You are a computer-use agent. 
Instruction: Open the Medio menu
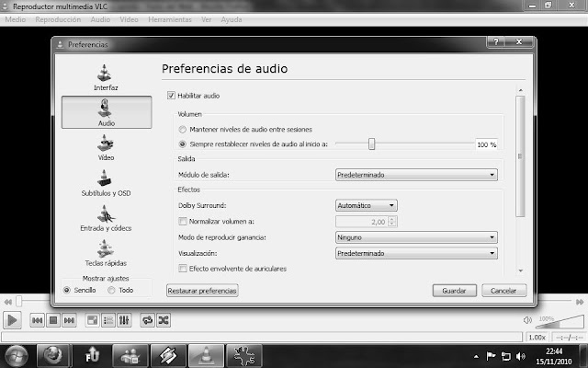point(16,19)
